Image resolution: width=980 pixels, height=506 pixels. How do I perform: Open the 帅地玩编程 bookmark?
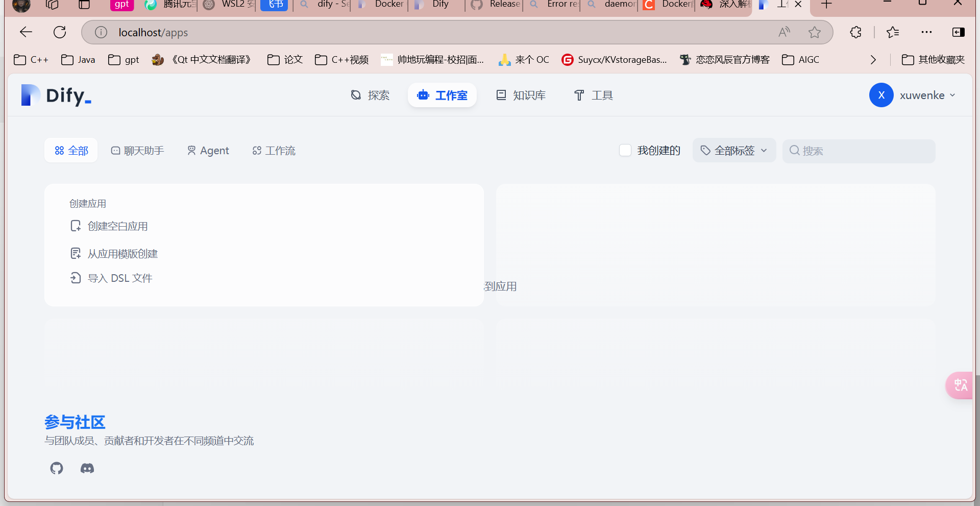pos(432,60)
